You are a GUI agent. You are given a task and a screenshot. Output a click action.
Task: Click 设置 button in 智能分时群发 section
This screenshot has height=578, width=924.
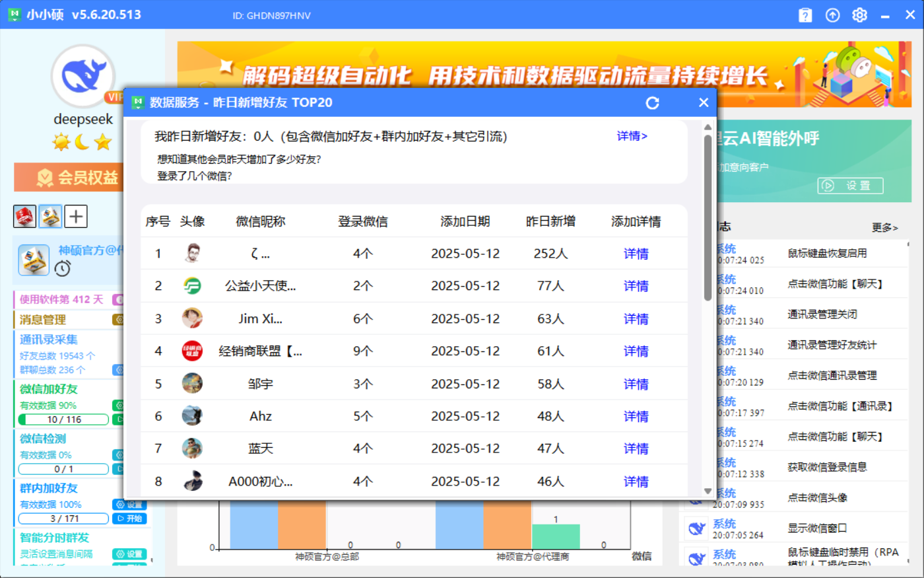point(129,554)
